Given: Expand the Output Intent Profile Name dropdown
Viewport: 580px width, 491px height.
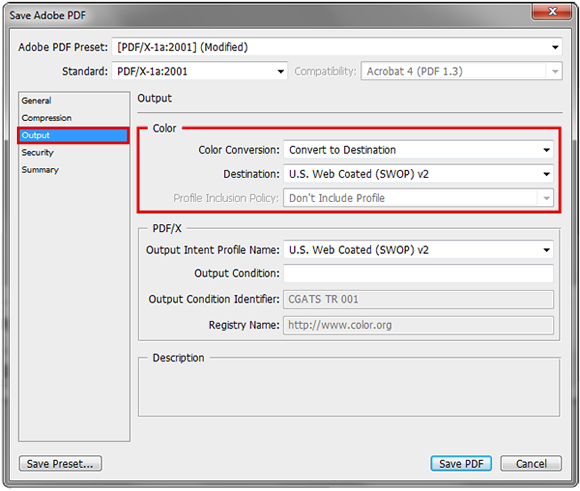Looking at the screenshot, I should [418, 250].
